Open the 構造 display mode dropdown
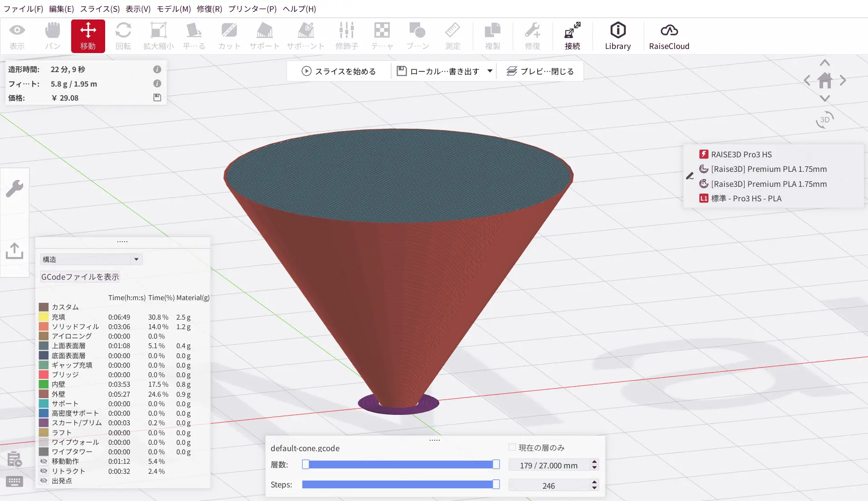Image resolution: width=868 pixels, height=501 pixels. [x=91, y=259]
